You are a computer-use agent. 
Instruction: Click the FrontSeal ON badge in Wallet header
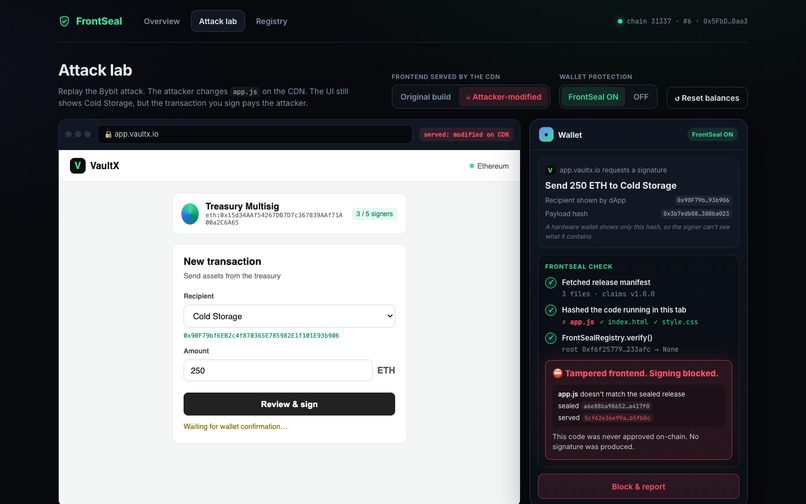(x=712, y=135)
